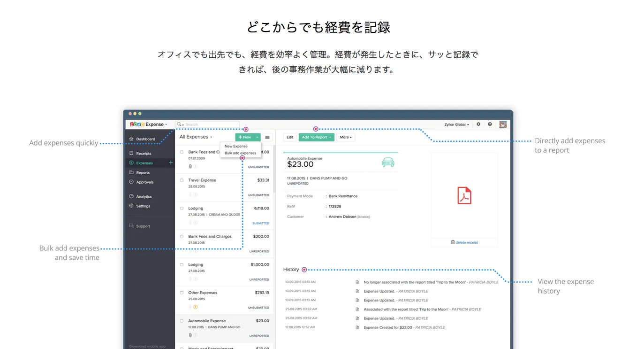The height and width of the screenshot is (349, 644).
Task: Open the user avatar in top bar
Action: tap(503, 124)
